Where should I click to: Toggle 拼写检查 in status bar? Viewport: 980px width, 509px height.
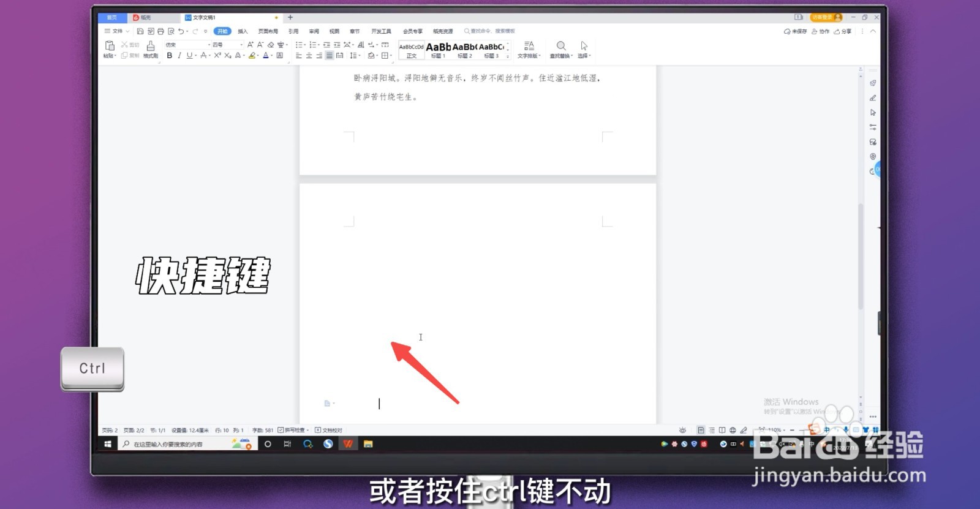293,430
